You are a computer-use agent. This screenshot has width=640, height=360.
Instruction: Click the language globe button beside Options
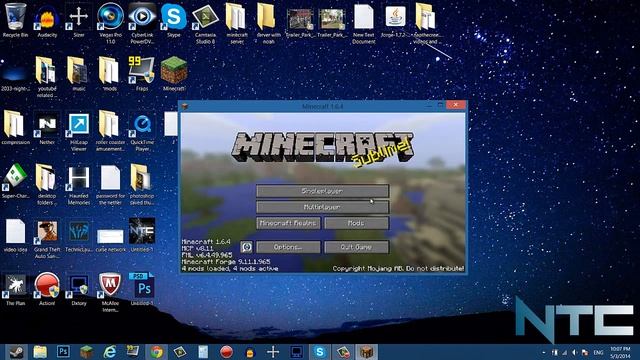[x=246, y=247]
